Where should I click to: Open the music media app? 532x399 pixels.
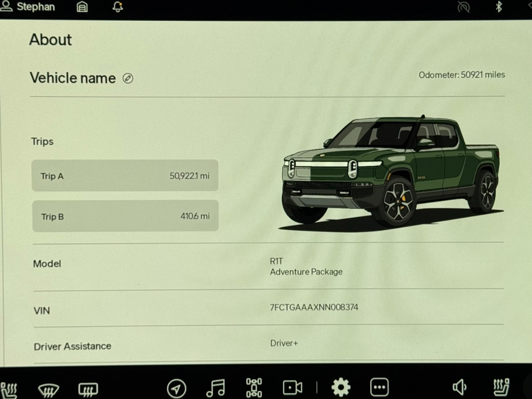point(215,388)
